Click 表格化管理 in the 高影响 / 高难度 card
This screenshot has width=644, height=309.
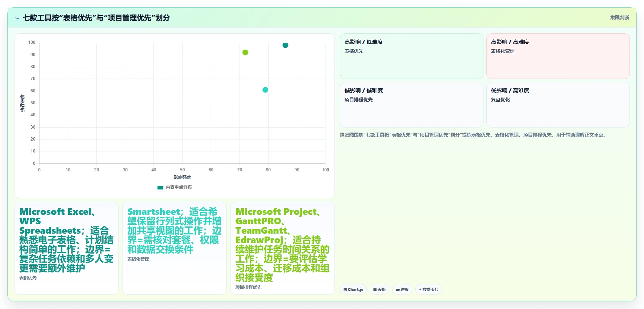point(503,51)
